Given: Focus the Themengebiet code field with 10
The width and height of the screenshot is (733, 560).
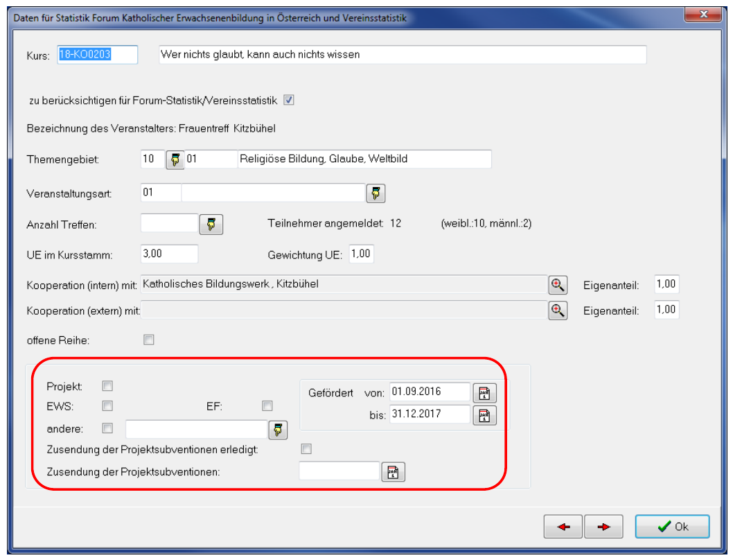Looking at the screenshot, I should 153,159.
